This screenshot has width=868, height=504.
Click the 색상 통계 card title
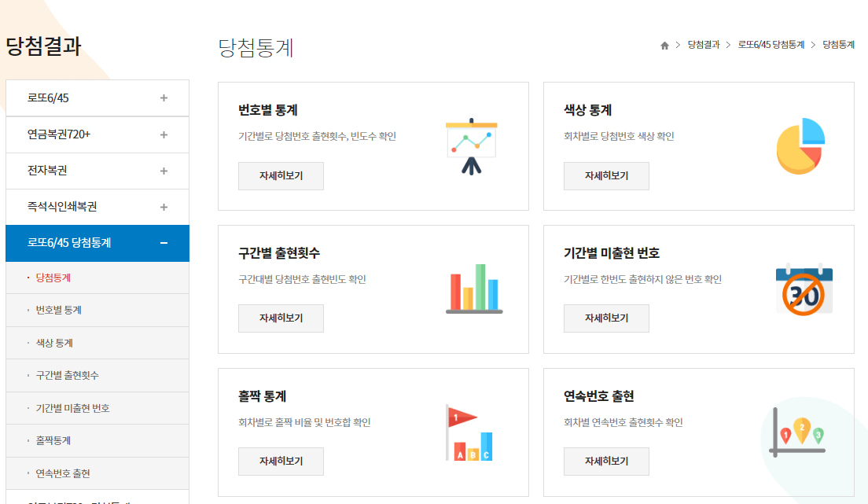(588, 110)
